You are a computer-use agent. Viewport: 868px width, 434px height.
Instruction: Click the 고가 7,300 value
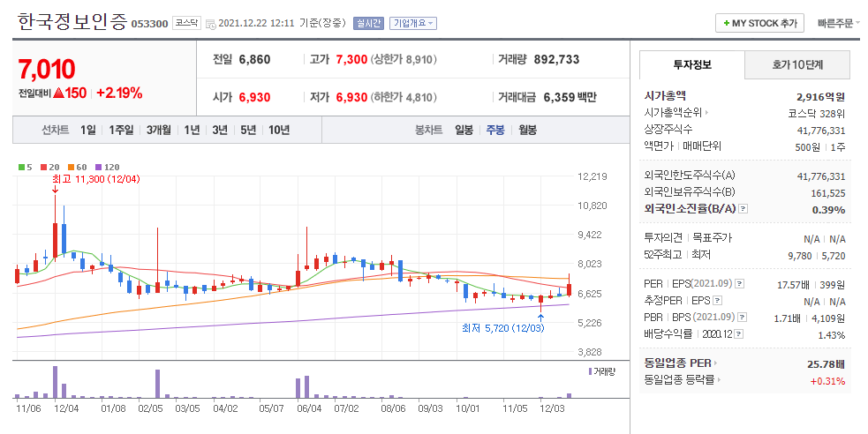click(351, 60)
